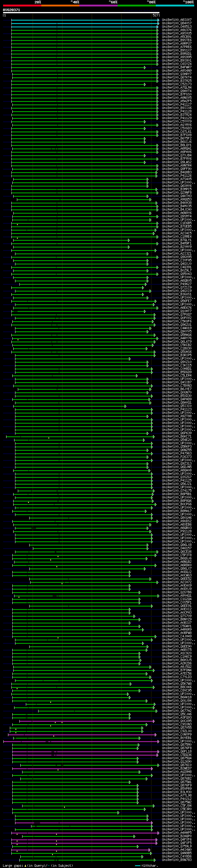Open hit UniRef100_P41129
Screen dimensions: 197x868
click(x=177, y=118)
